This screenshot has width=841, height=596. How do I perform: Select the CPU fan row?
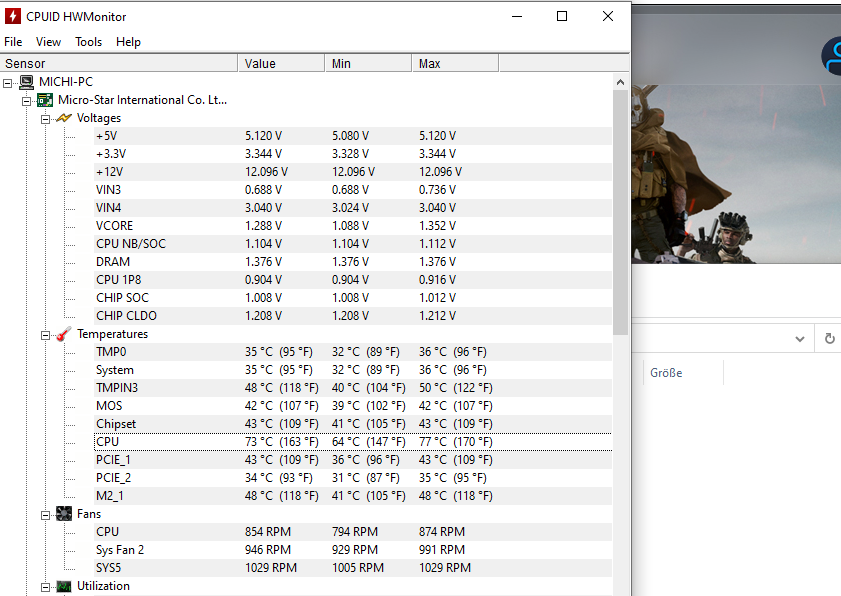coord(353,532)
